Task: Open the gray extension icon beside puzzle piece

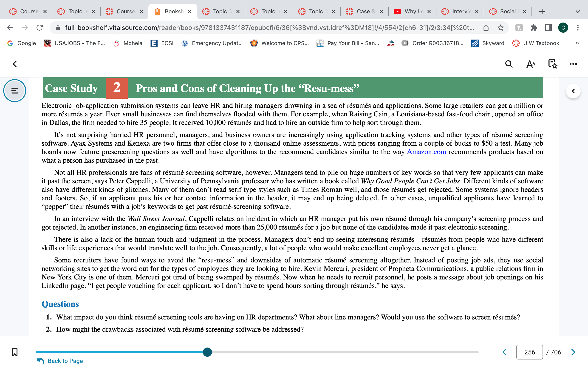Action: 519,28
